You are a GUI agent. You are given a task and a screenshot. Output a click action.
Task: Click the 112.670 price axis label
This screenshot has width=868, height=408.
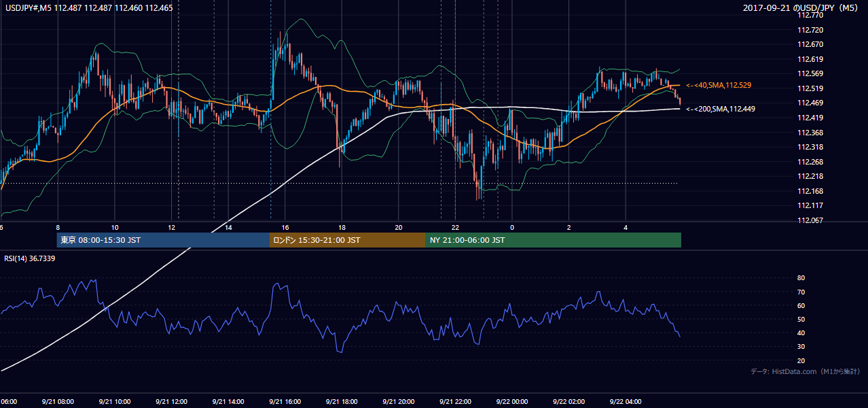pos(811,44)
